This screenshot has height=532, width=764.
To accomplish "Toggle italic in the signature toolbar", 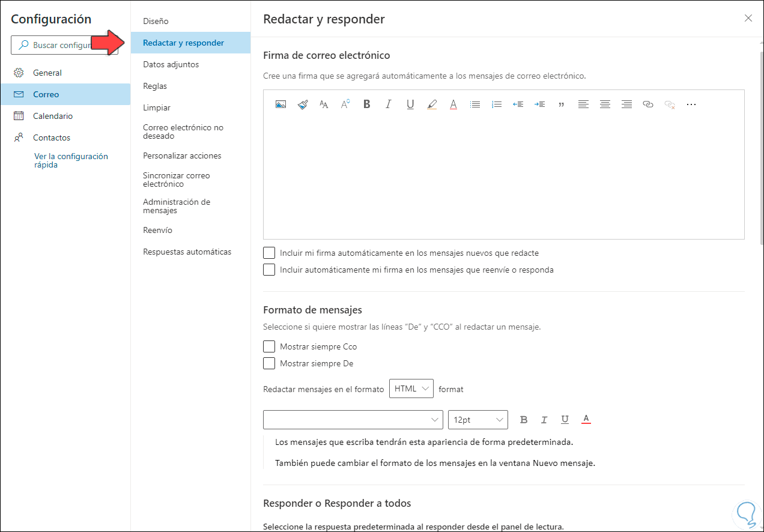I will coord(389,104).
